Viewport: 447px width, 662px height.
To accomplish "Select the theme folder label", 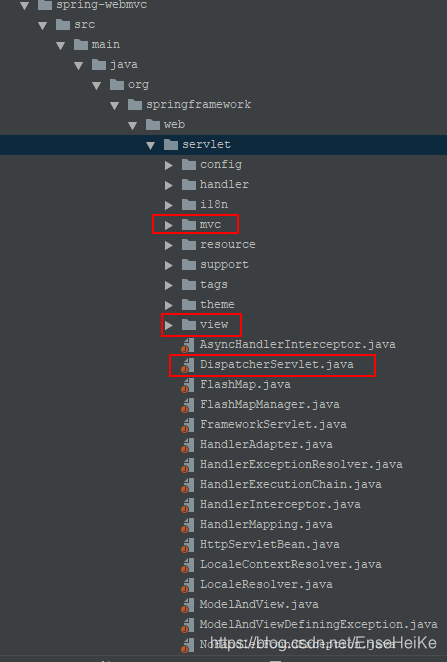I will [x=217, y=304].
